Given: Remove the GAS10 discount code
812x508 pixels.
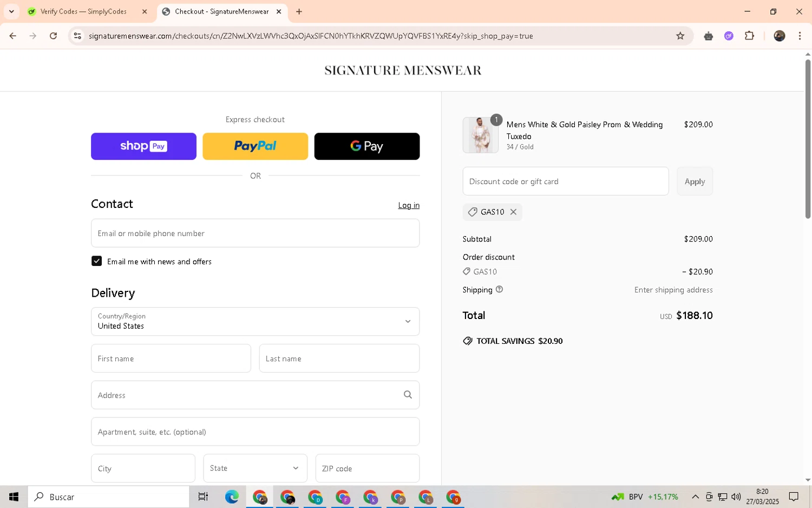Looking at the screenshot, I should tap(513, 212).
